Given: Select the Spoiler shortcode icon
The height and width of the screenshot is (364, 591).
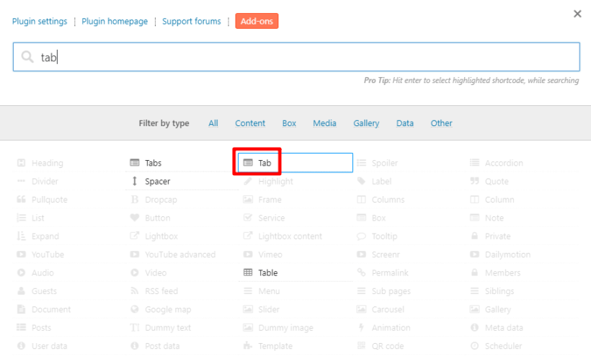Looking at the screenshot, I should (362, 163).
